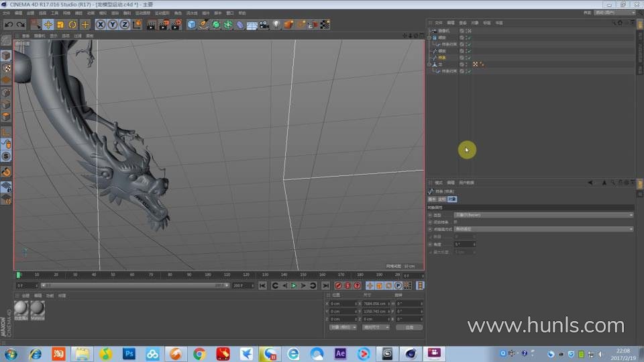This screenshot has width=644, height=362.
Task: Toggle visibility dots of camera object row
Action: [467, 31]
